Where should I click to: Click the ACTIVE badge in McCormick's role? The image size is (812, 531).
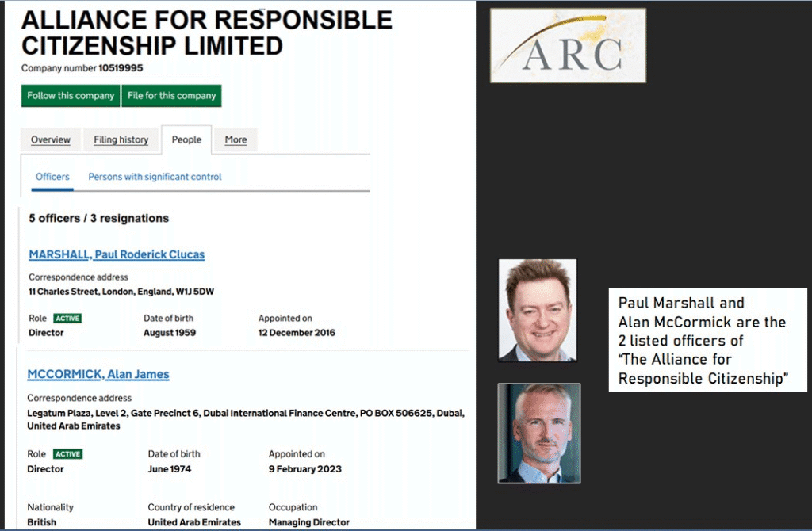point(68,454)
